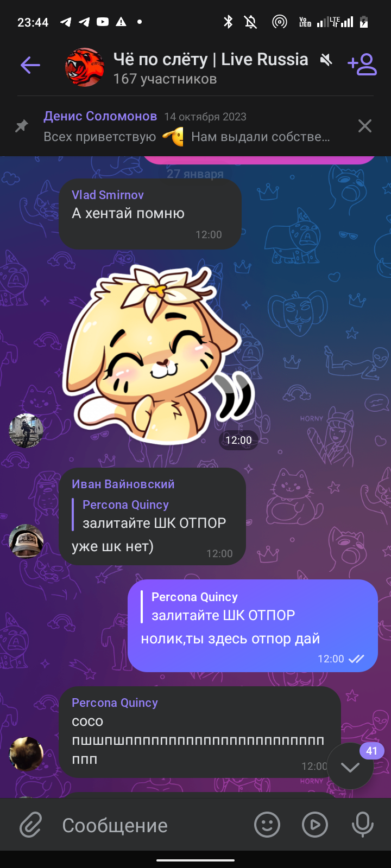Image resolution: width=391 pixels, height=868 pixels.
Task: Open pinned message from Денис Соломонов
Action: 187,126
